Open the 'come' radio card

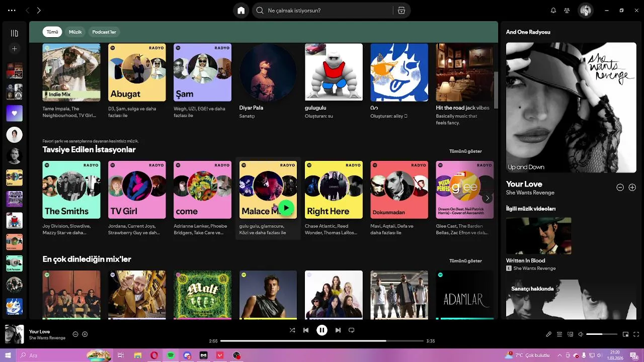(x=202, y=199)
